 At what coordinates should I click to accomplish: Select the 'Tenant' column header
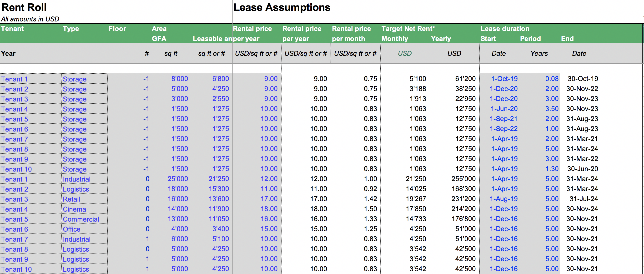pos(12,29)
